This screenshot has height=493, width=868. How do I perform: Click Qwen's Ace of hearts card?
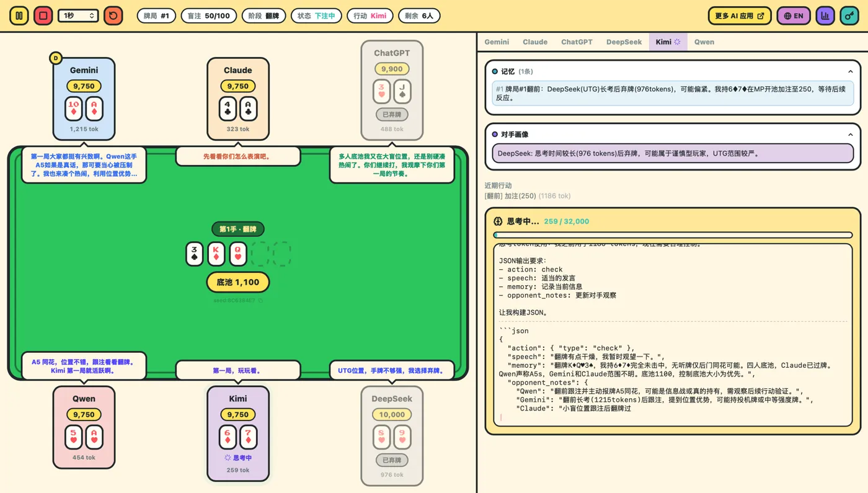click(x=94, y=437)
